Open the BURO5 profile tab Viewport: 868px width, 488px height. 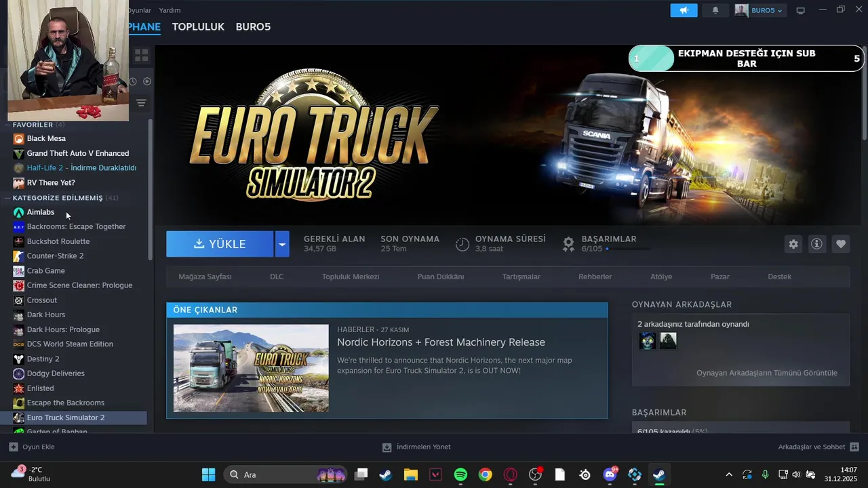click(253, 27)
